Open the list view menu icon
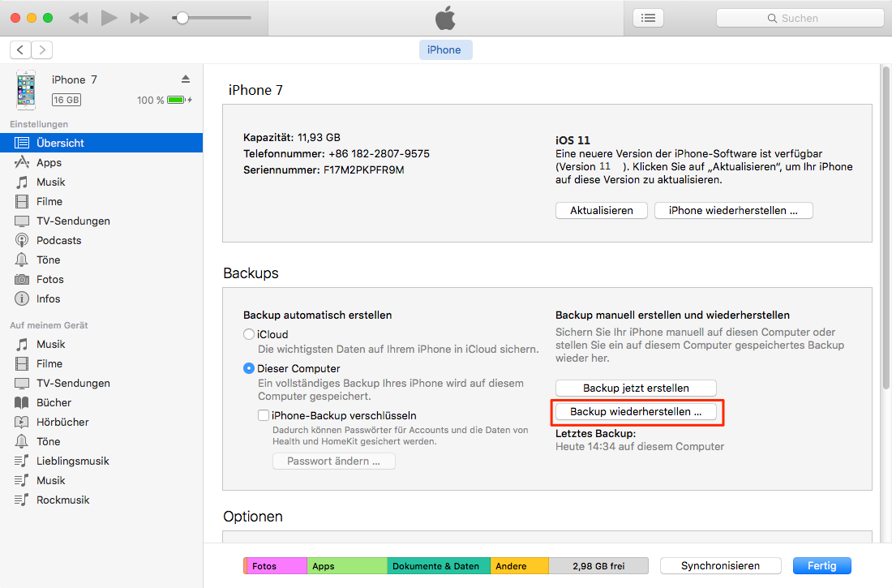The image size is (892, 588). (x=648, y=18)
